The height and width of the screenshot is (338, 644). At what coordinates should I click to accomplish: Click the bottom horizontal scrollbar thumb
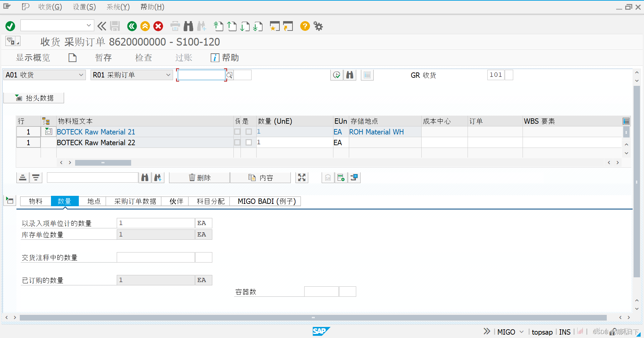click(313, 318)
